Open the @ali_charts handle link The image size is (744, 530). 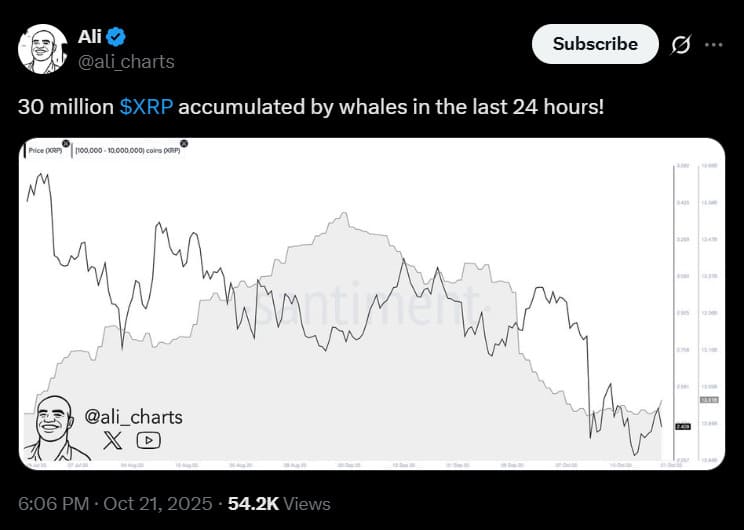click(x=126, y=62)
